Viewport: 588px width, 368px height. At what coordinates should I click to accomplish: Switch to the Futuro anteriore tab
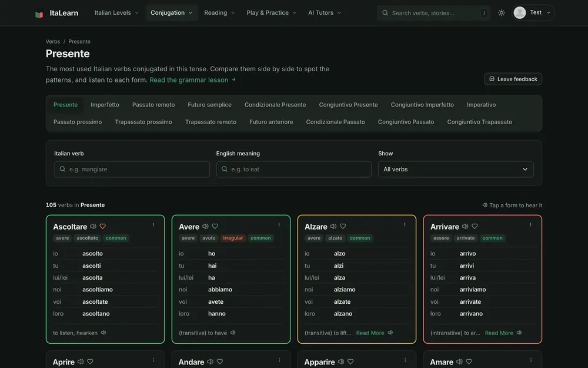(271, 122)
